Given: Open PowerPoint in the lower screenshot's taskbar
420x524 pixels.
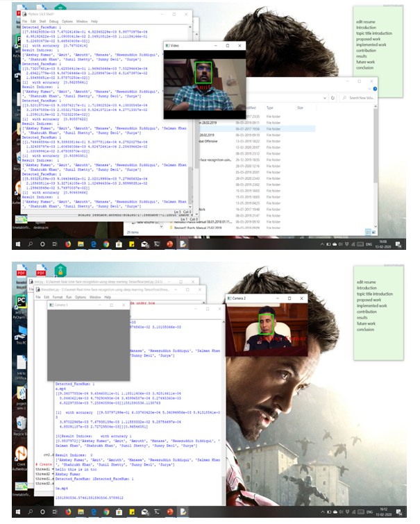Looking at the screenshot, I should tap(170, 512).
